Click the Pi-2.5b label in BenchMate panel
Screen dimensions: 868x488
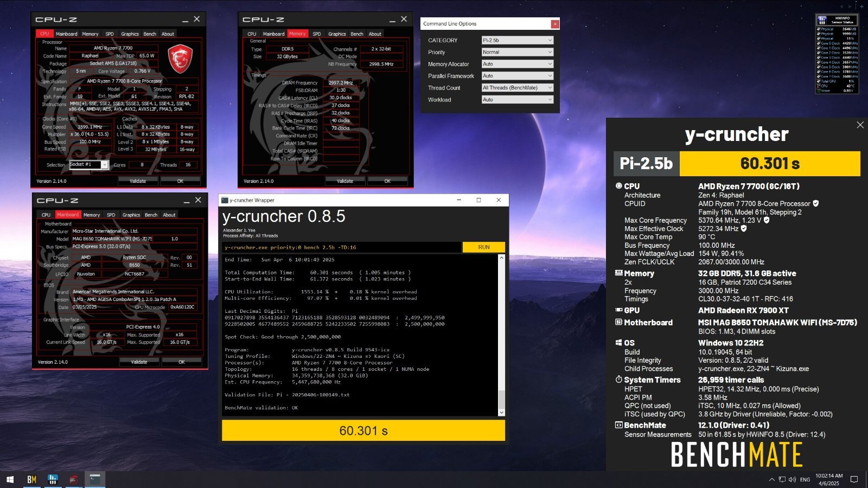coord(646,163)
